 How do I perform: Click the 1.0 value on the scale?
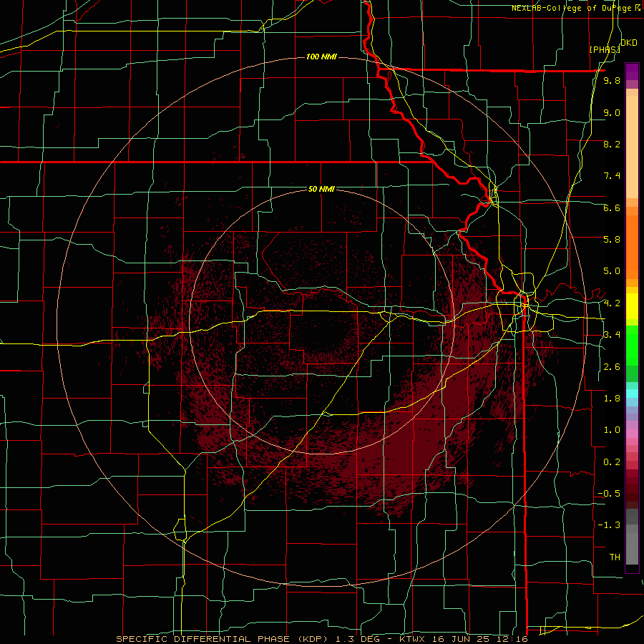(612, 430)
